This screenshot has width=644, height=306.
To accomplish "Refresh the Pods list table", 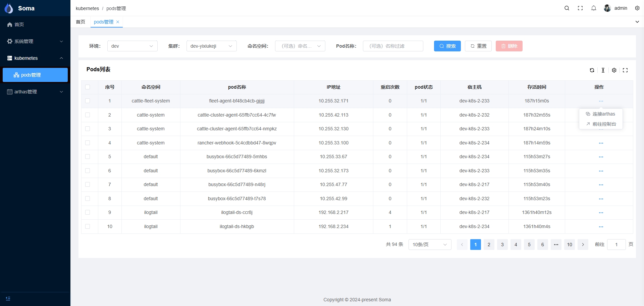I will [x=592, y=70].
